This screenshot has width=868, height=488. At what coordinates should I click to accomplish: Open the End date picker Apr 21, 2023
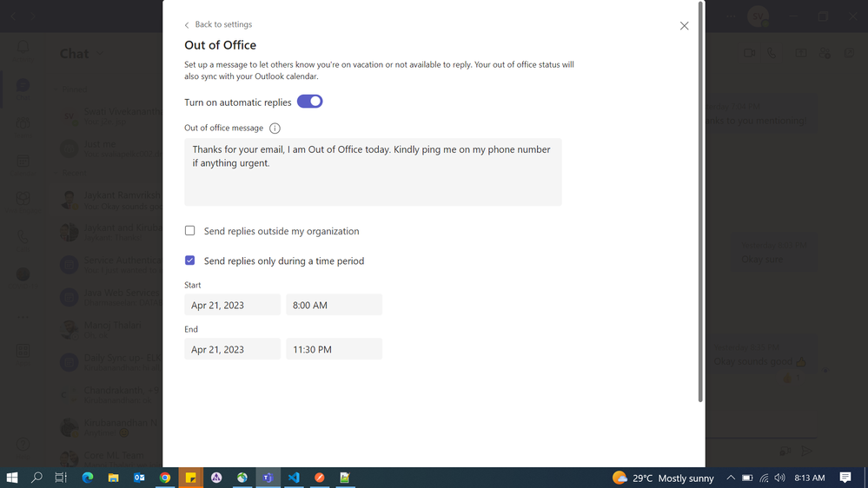[232, 349]
